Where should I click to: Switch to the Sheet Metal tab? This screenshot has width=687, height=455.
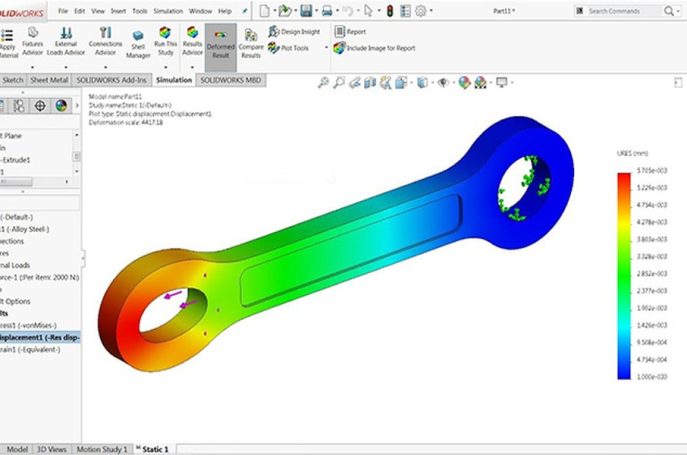click(x=52, y=78)
